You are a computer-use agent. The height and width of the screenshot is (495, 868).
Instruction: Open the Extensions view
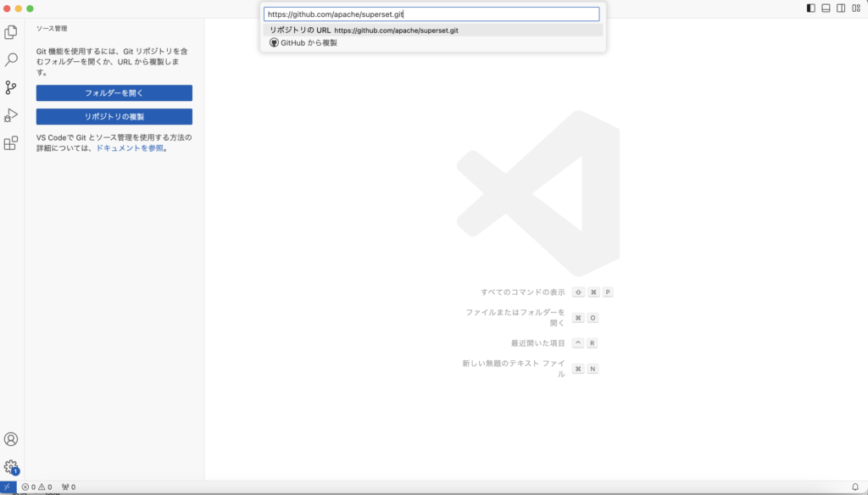[11, 143]
